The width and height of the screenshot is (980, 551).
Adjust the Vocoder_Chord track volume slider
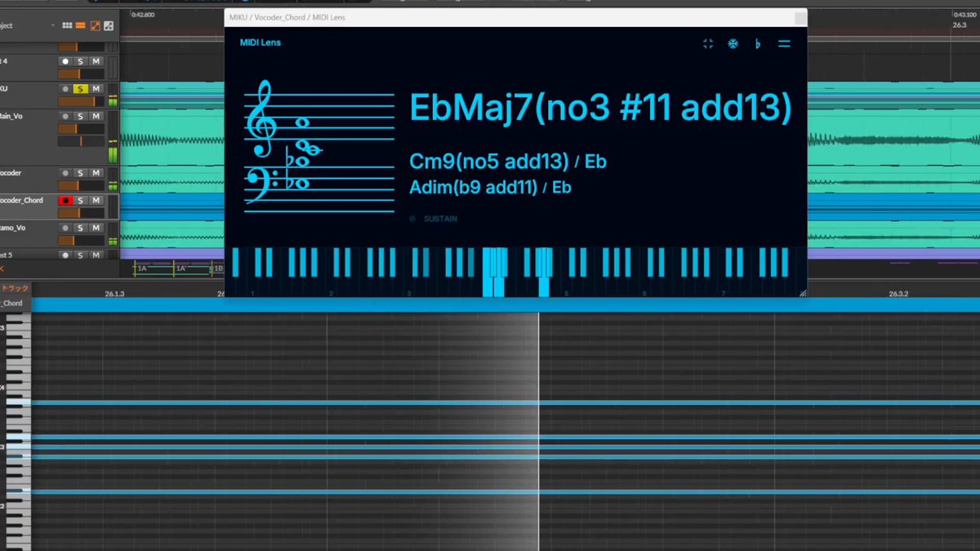point(82,213)
